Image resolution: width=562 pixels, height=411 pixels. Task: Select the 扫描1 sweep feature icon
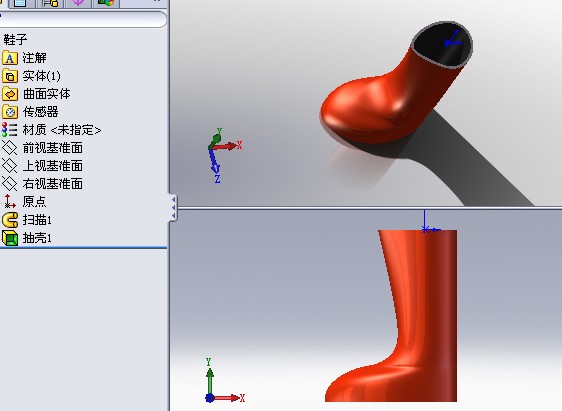(x=10, y=220)
